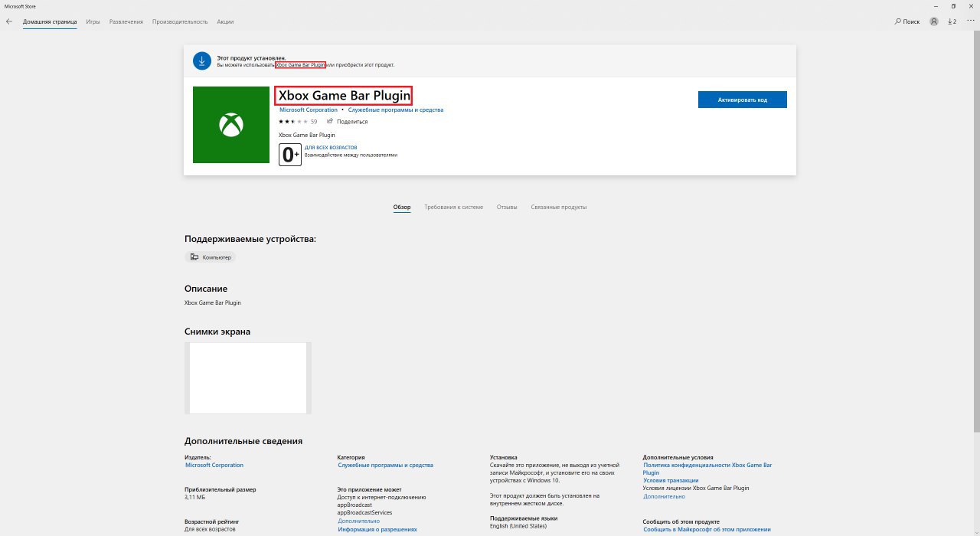Go to the Производительность tab
This screenshot has height=536, width=980.
click(x=180, y=21)
